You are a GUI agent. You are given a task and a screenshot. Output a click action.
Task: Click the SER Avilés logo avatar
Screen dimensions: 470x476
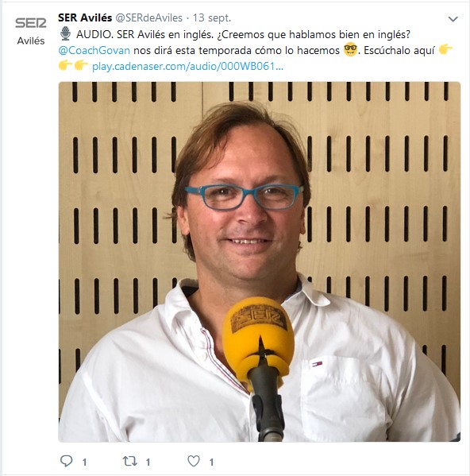(x=31, y=31)
